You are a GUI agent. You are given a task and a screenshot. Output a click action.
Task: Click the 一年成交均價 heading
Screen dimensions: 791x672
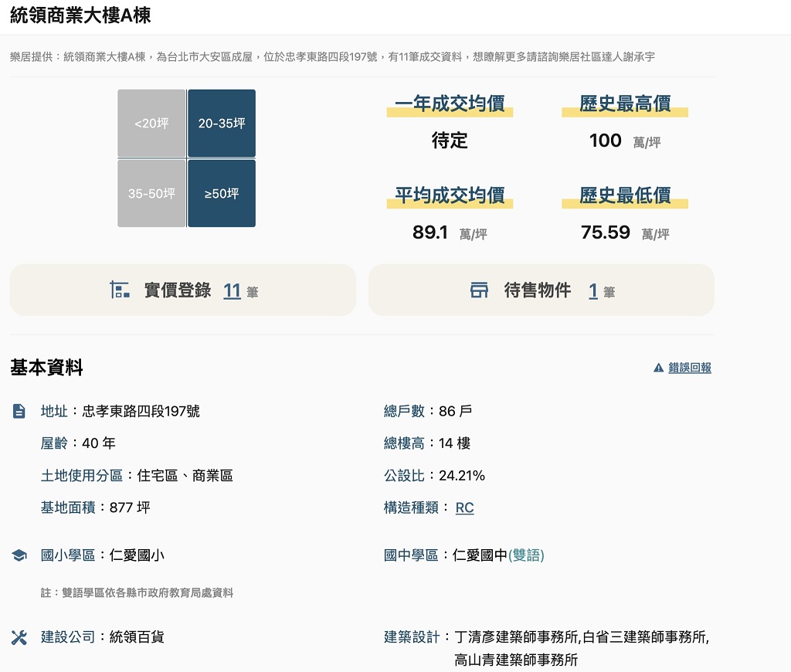[450, 104]
